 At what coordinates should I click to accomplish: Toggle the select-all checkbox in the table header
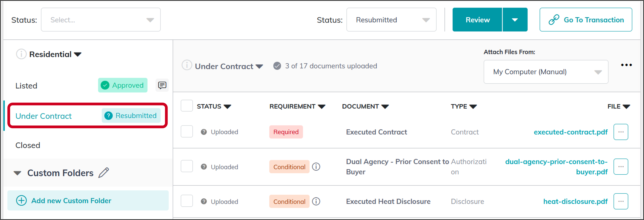pyautogui.click(x=187, y=106)
